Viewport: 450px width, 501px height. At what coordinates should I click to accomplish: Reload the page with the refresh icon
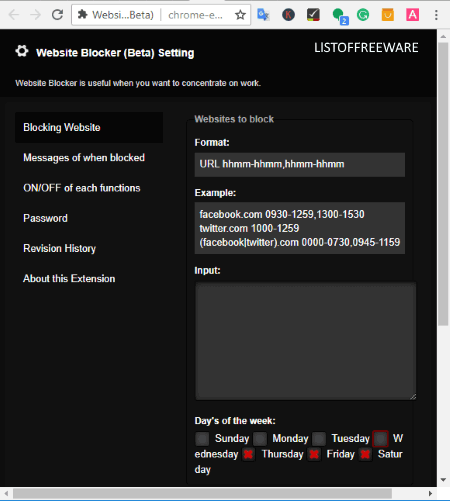coord(57,15)
